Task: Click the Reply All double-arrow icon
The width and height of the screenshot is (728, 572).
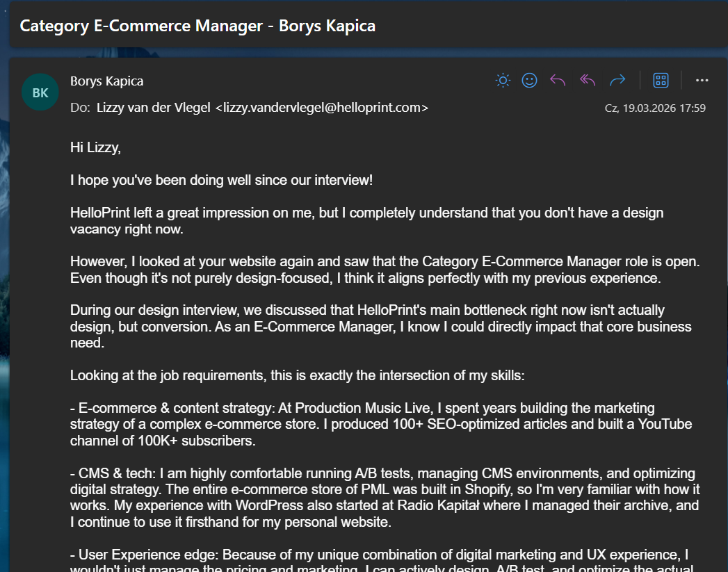Action: [x=588, y=81]
